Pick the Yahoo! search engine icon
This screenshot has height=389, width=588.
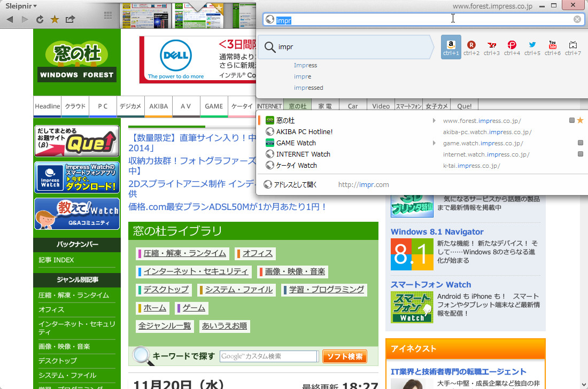coord(492,45)
